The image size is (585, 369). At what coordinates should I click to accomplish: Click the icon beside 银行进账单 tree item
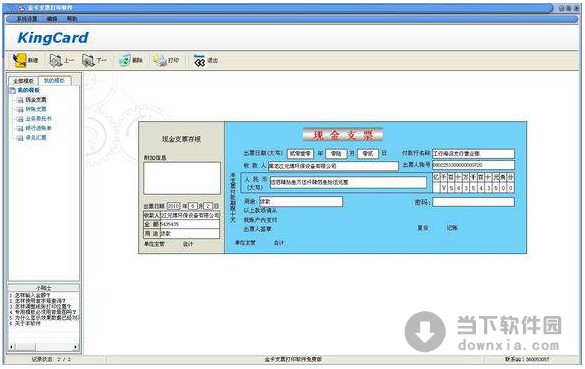20,128
